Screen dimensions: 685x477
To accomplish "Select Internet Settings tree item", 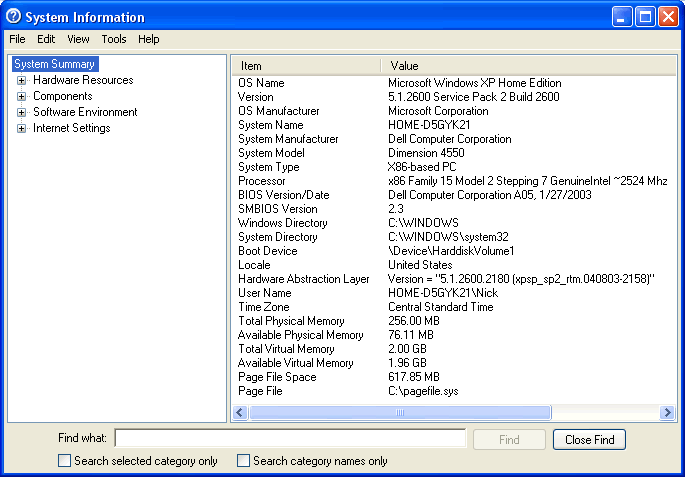I will [72, 128].
